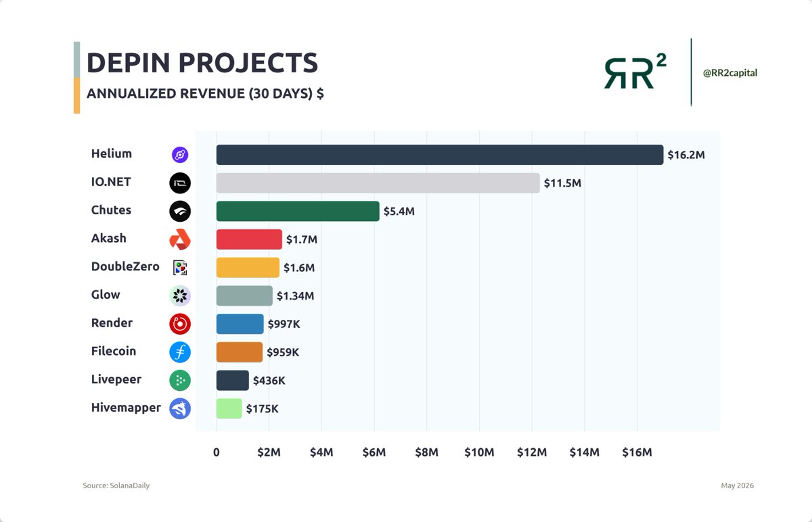Click the $1.6M value label
812x522 pixels.
pyautogui.click(x=299, y=268)
